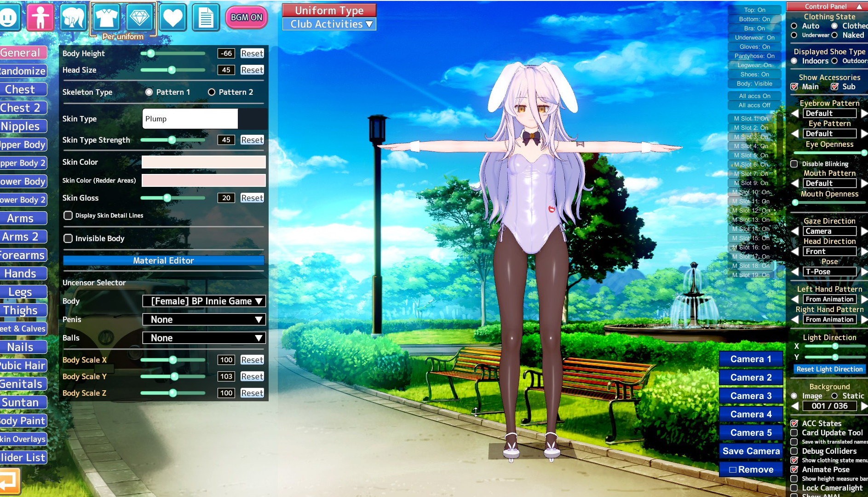Click the Skin Type Strength value field

click(226, 140)
